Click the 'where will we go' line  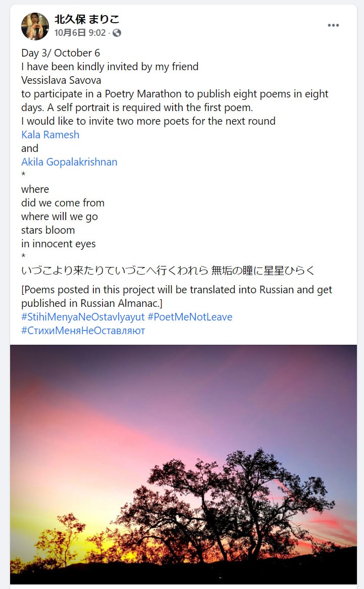click(x=60, y=217)
